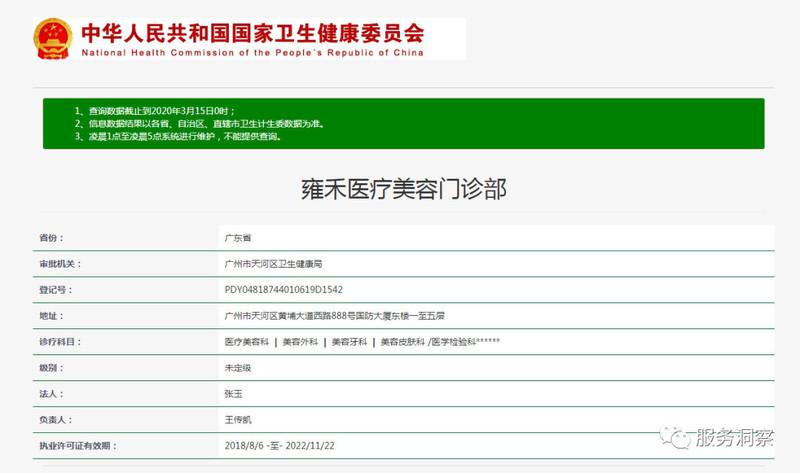Click the 未定级 level value
This screenshot has width=800, height=473.
coord(238,368)
